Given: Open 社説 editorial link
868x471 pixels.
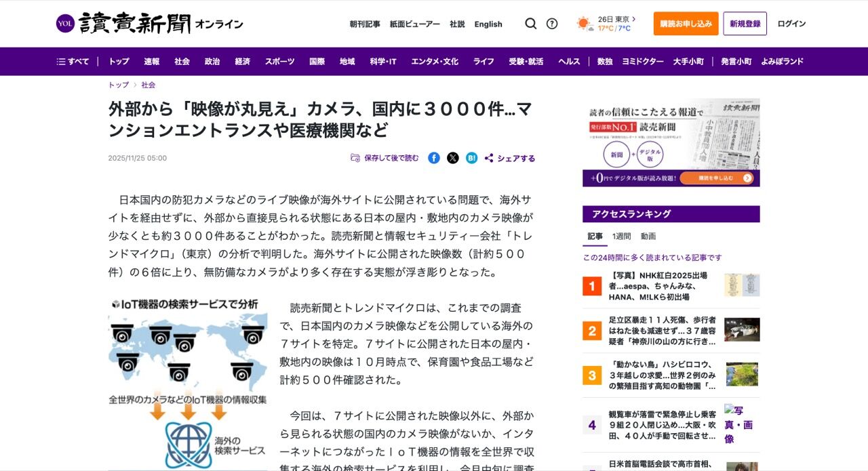Looking at the screenshot, I should (457, 24).
